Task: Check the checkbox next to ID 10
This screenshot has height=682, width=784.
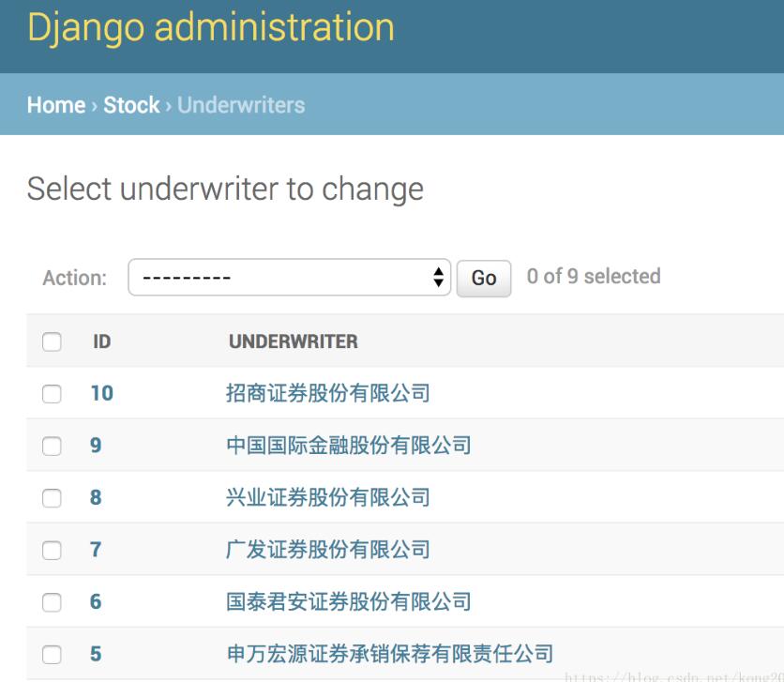Action: (x=53, y=393)
